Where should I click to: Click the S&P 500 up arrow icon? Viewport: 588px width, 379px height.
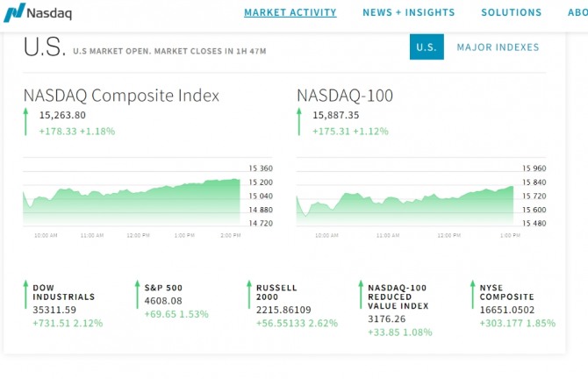(x=137, y=295)
